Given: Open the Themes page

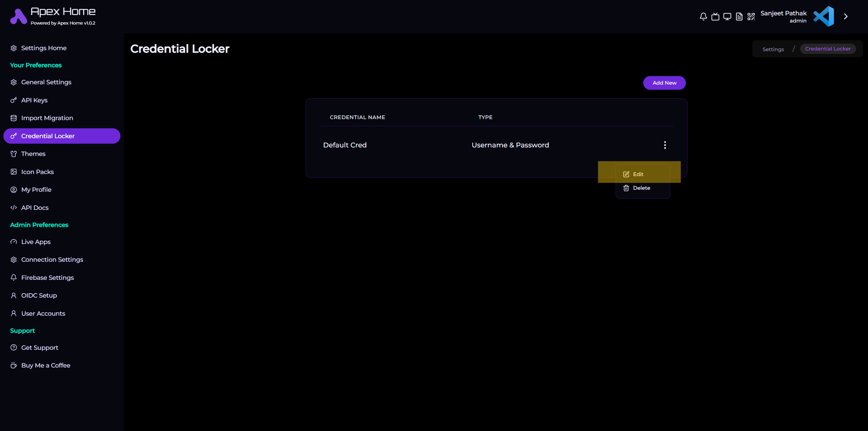Looking at the screenshot, I should pyautogui.click(x=33, y=154).
